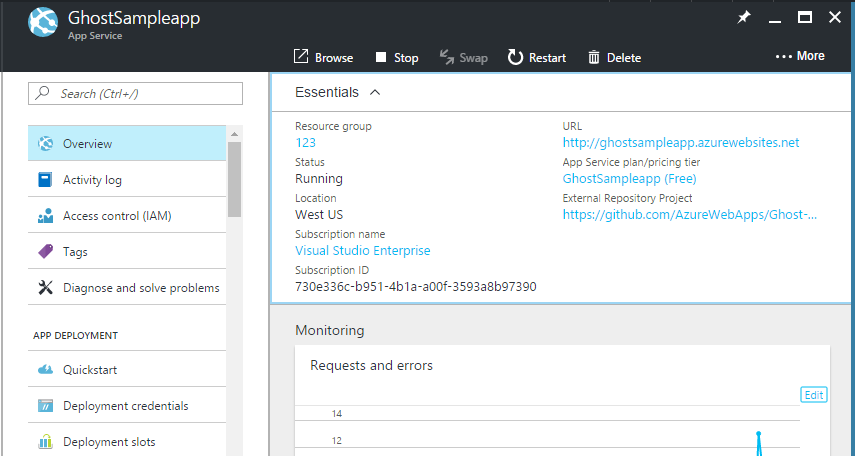
Task: Click Edit on the Monitoring chart
Action: (x=814, y=395)
